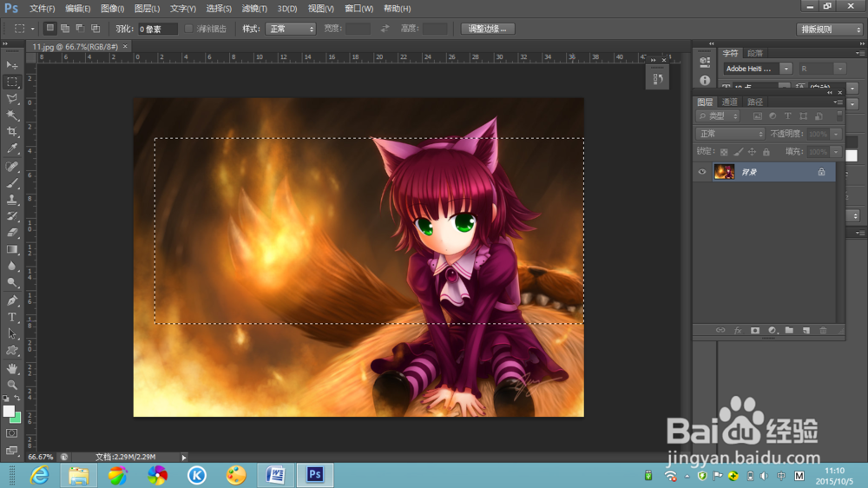Create new adjustment layer icon
Viewport: 868px width, 488px height.
pos(773,330)
